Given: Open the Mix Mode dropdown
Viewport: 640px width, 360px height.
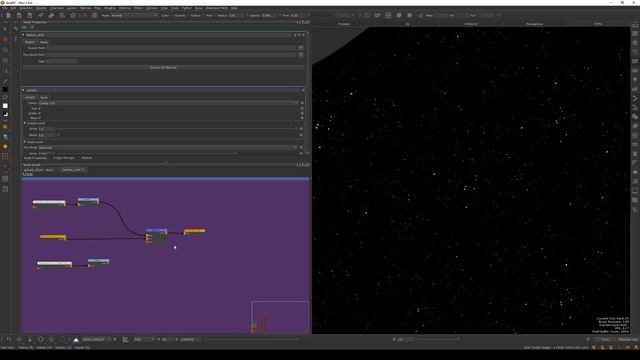Looking at the screenshot, I should (x=168, y=148).
